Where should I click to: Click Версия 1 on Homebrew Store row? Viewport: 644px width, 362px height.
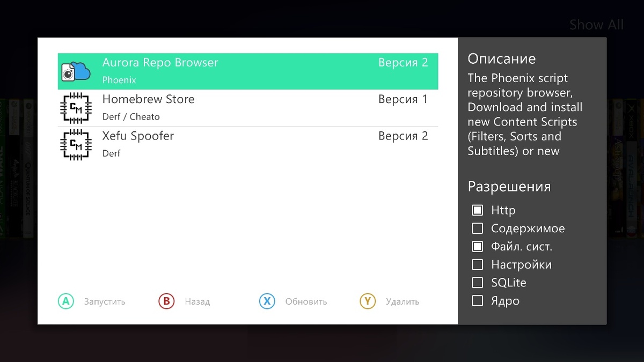403,99
